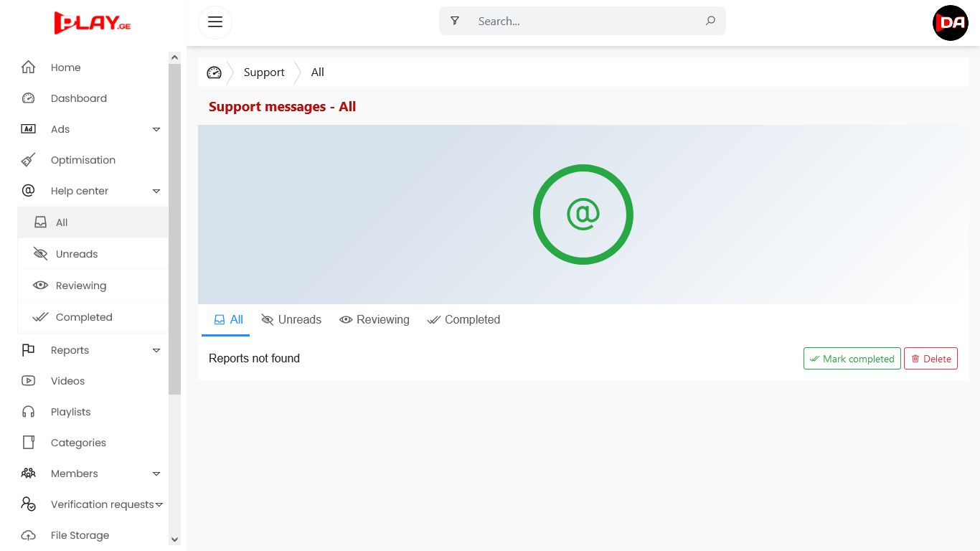This screenshot has width=980, height=551.
Task: Click the Play.ge logo
Action: click(93, 22)
